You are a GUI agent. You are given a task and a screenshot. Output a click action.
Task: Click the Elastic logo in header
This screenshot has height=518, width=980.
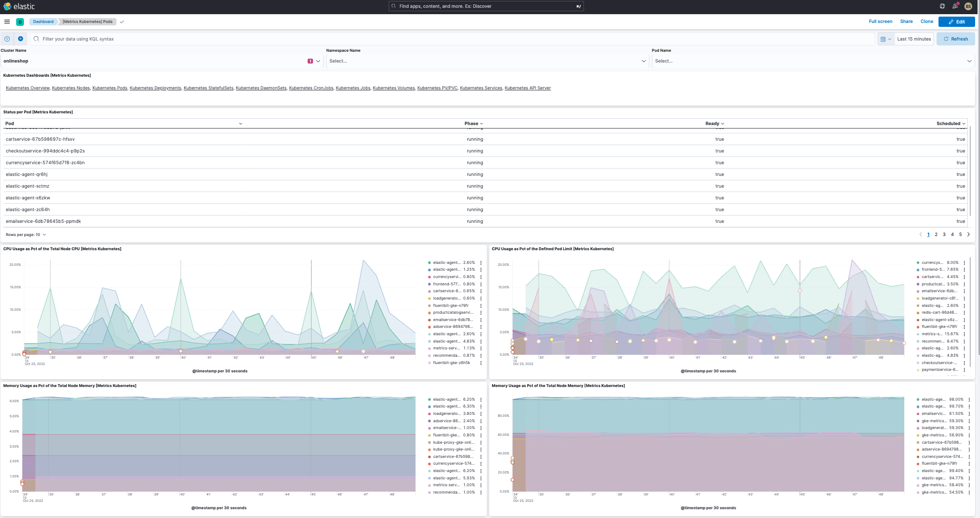20,6
